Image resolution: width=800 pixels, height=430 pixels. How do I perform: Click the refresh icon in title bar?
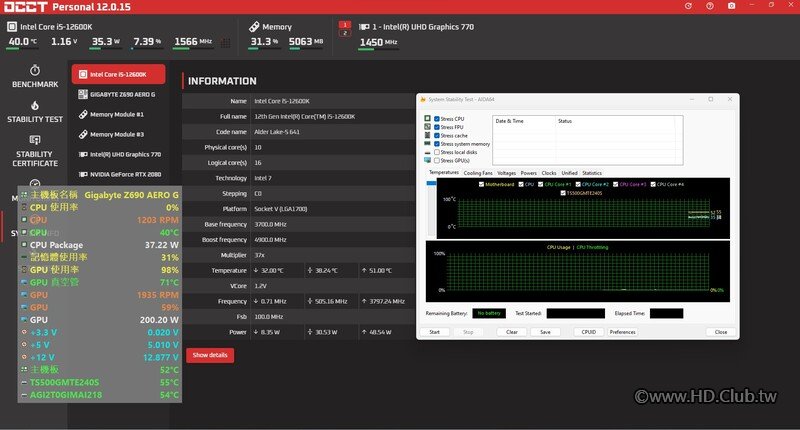pos(688,6)
